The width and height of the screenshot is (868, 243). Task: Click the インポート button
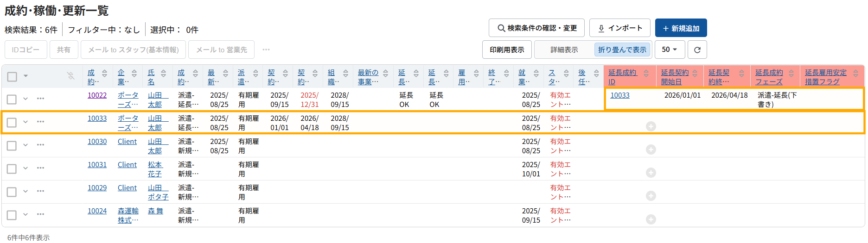(x=619, y=28)
